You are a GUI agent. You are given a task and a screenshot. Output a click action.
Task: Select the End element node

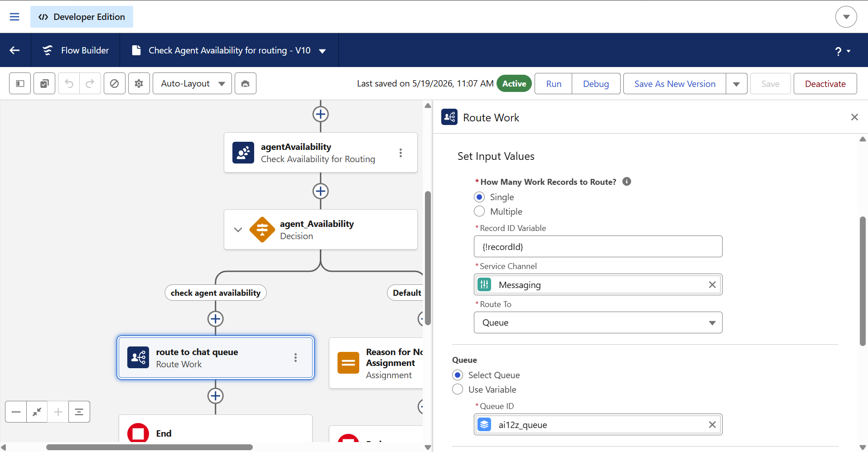click(216, 429)
